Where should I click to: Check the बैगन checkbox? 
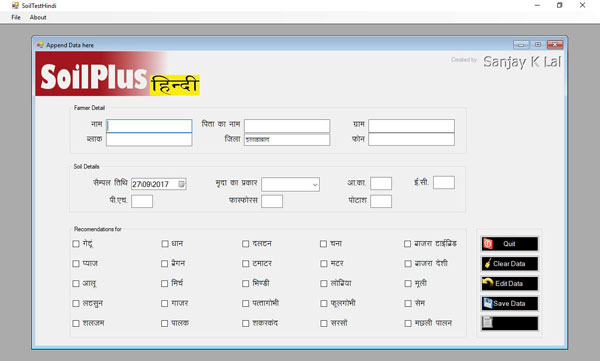tap(165, 264)
